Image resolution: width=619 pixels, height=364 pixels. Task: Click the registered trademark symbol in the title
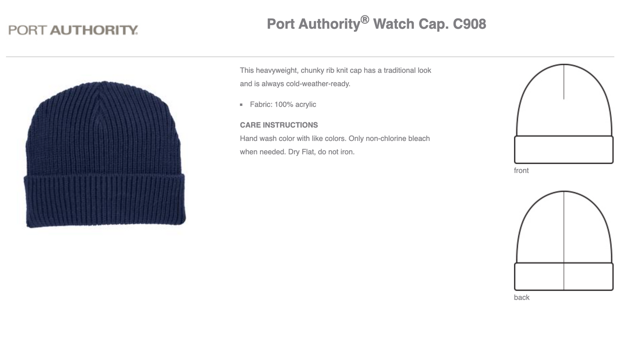click(365, 19)
